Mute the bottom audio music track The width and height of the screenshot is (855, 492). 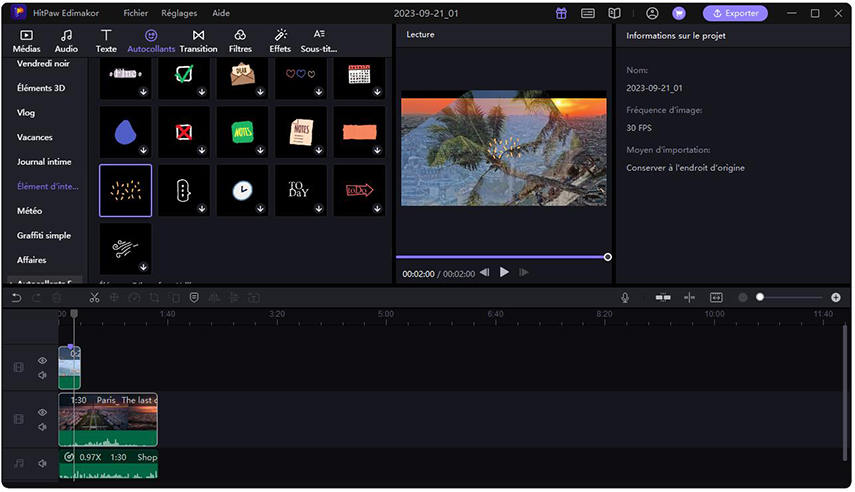42,463
